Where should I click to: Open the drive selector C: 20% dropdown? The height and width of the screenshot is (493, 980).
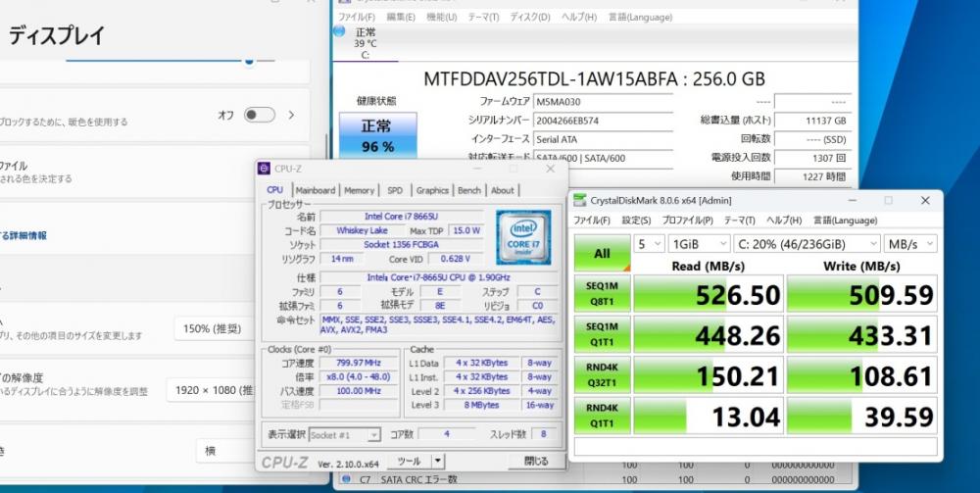point(807,244)
